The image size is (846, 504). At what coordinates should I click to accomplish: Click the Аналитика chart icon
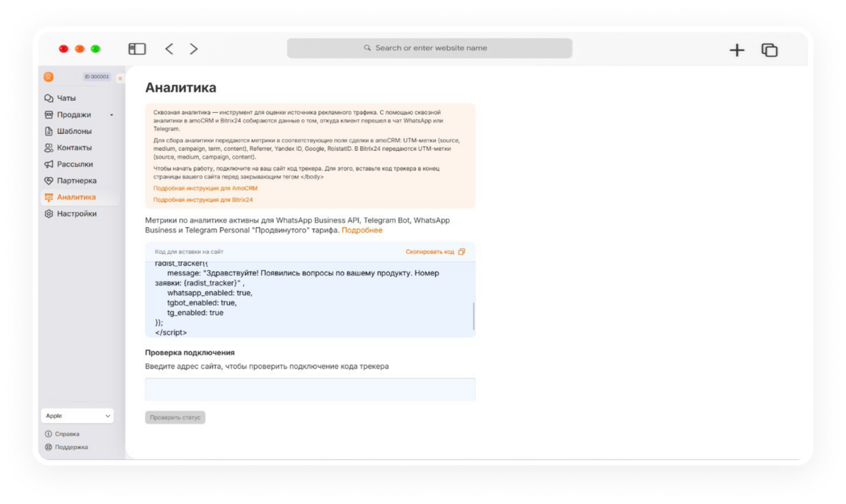tap(49, 197)
